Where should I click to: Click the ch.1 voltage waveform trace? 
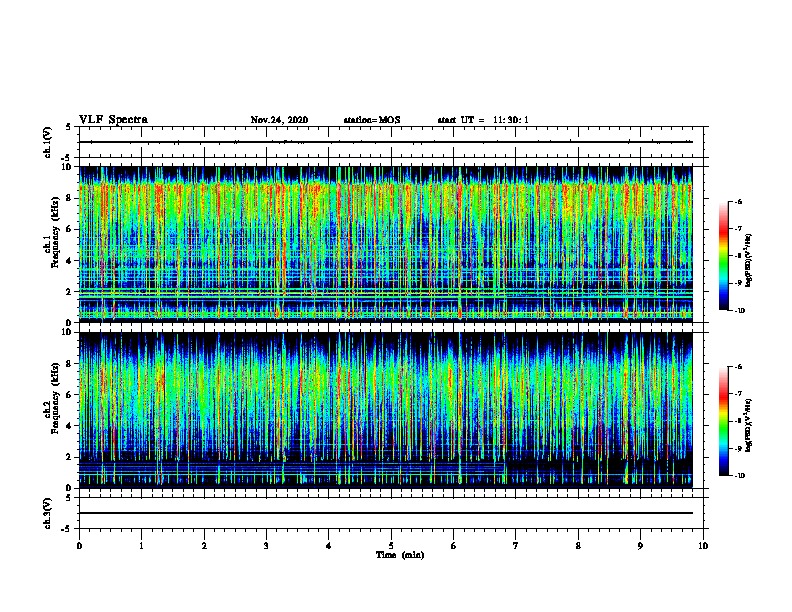coord(386,142)
